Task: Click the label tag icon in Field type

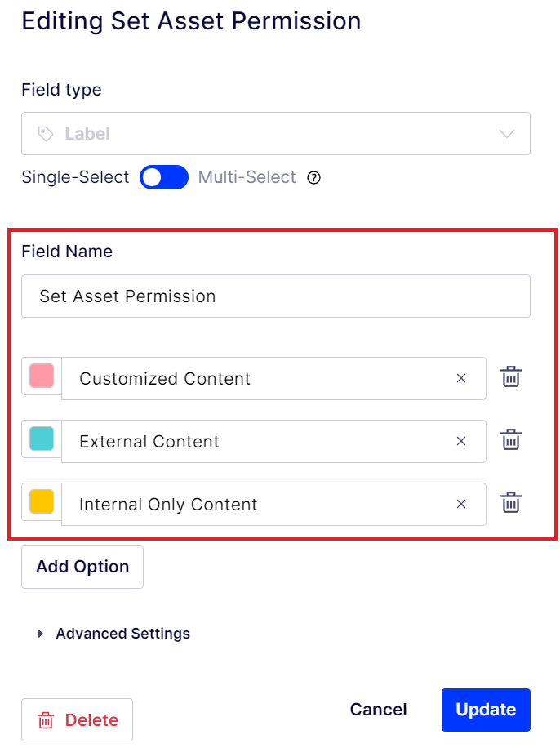Action: 47,134
